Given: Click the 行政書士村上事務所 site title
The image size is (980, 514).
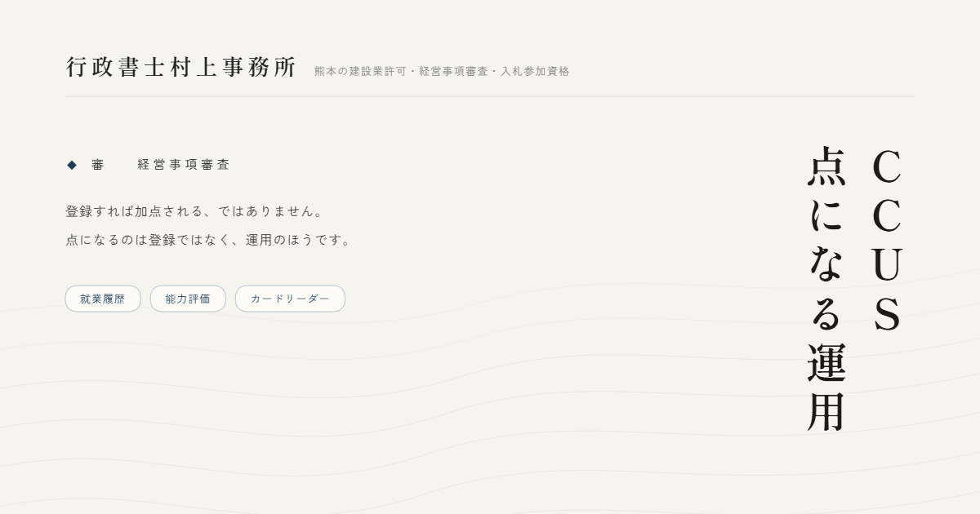Looking at the screenshot, I should pyautogui.click(x=180, y=68).
